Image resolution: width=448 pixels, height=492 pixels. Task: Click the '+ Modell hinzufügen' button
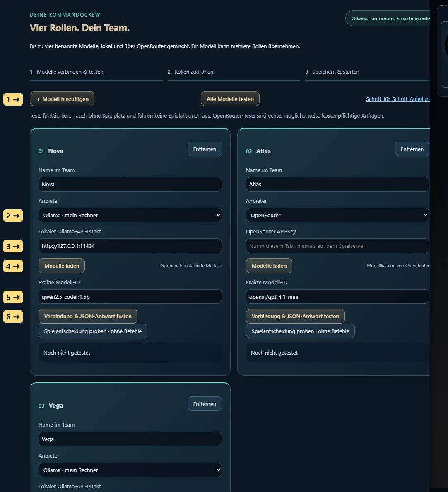pos(62,99)
